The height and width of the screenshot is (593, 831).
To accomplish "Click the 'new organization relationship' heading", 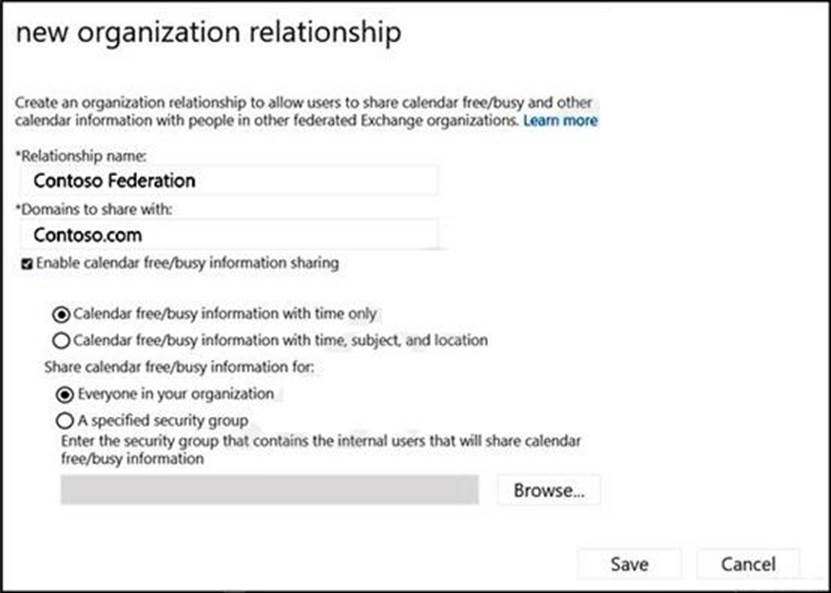I will tap(208, 33).
